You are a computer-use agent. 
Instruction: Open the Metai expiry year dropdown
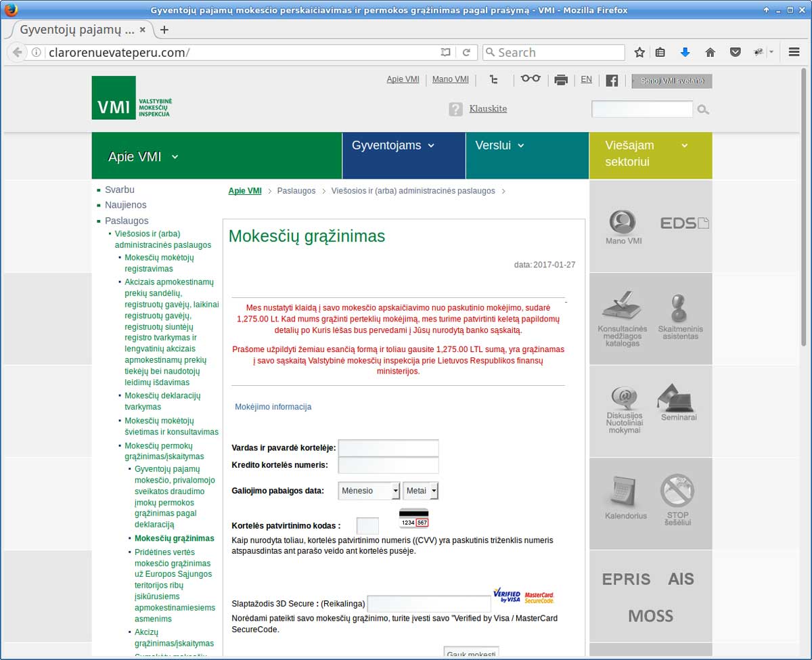pos(421,491)
